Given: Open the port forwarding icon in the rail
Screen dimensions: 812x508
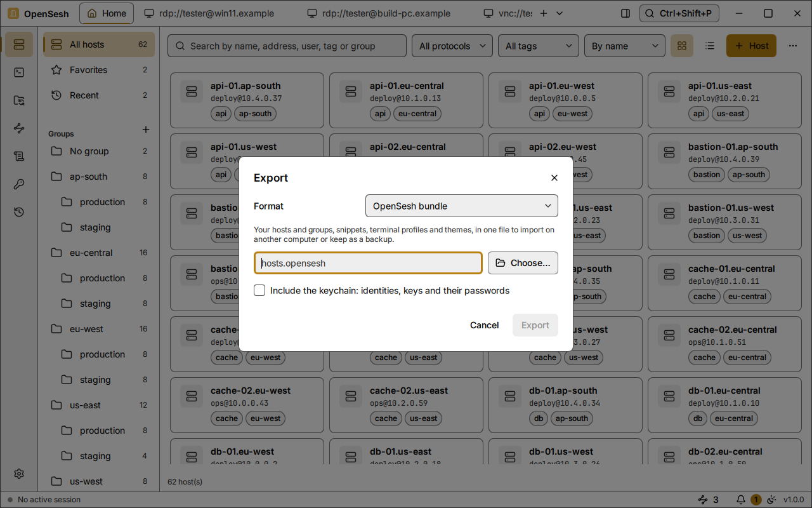Looking at the screenshot, I should [18, 128].
